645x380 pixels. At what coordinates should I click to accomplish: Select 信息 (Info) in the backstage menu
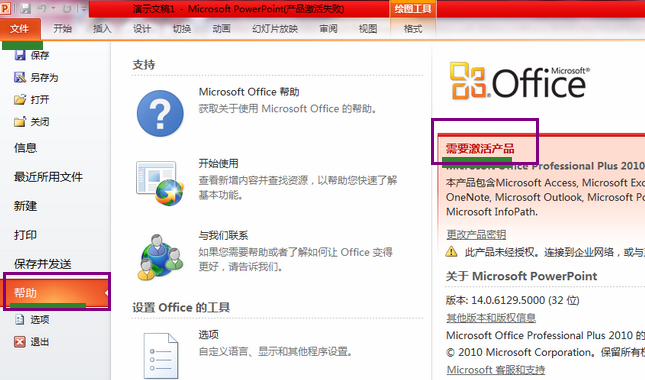coord(26,148)
